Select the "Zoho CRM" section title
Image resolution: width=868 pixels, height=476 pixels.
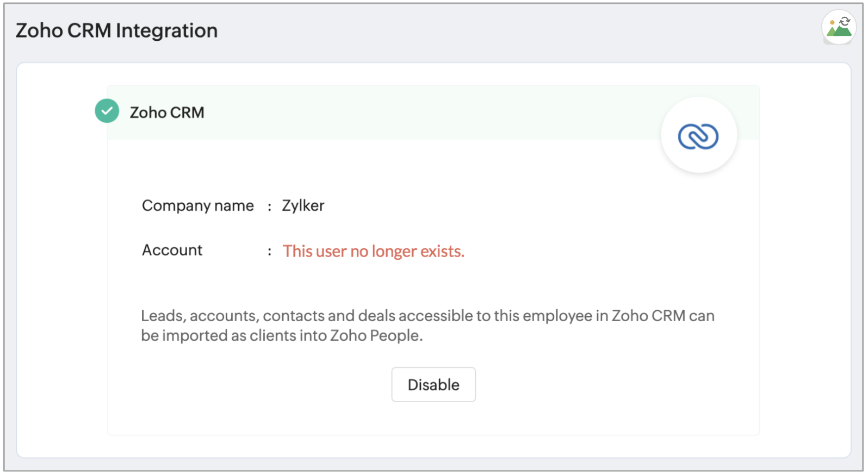pos(167,112)
